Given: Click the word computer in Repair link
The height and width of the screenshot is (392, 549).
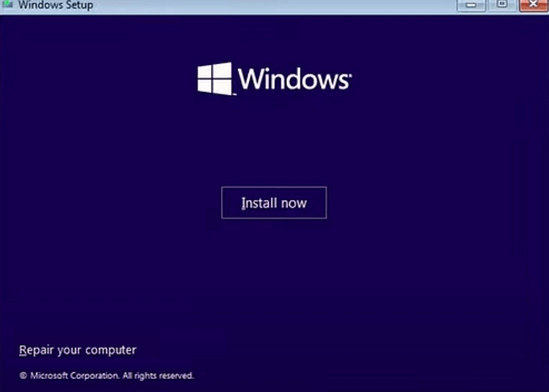Looking at the screenshot, I should coord(110,350).
